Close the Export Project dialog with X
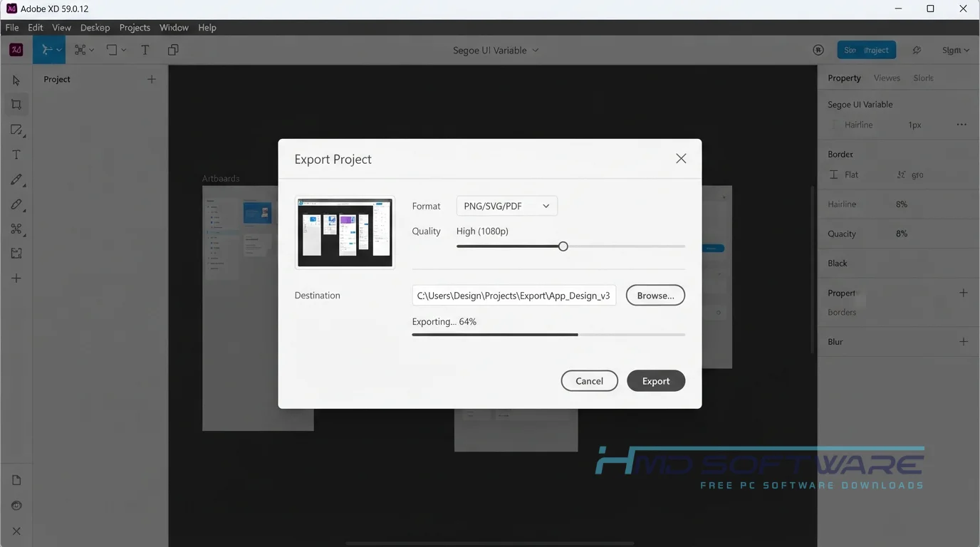 click(681, 158)
